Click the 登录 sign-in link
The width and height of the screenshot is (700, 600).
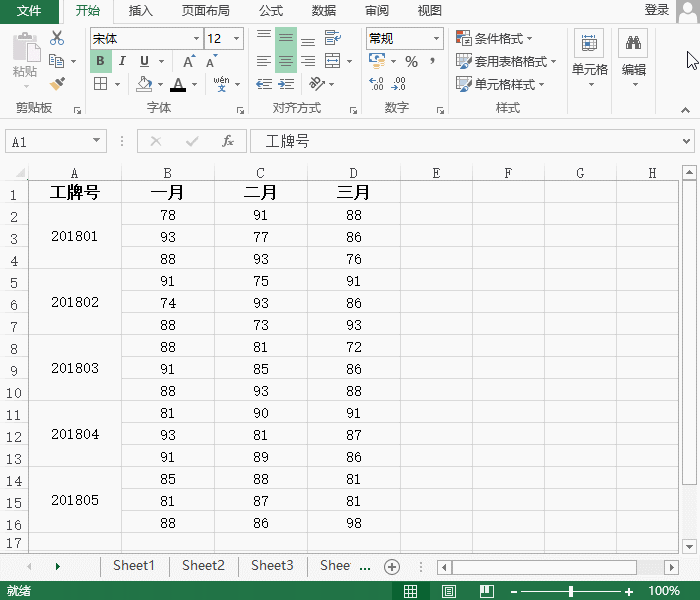click(x=656, y=10)
